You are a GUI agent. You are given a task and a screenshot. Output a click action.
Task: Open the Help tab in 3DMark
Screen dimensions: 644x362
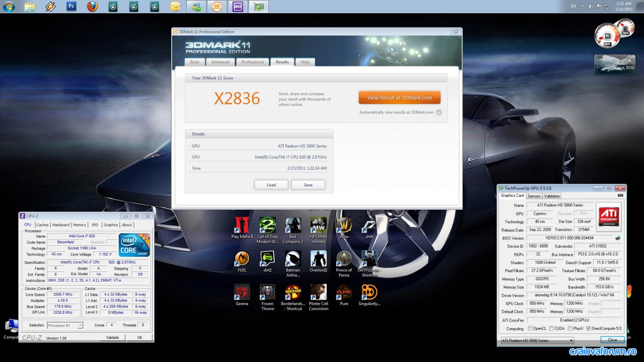305,62
